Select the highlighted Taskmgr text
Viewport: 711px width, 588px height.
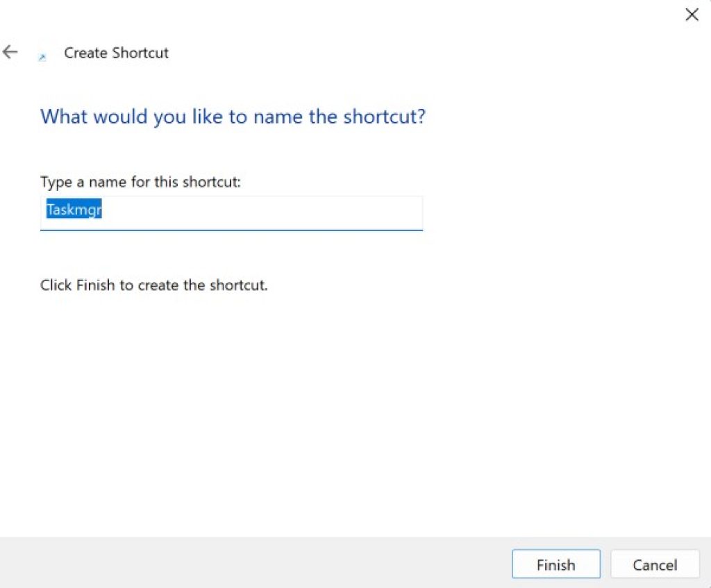point(73,210)
